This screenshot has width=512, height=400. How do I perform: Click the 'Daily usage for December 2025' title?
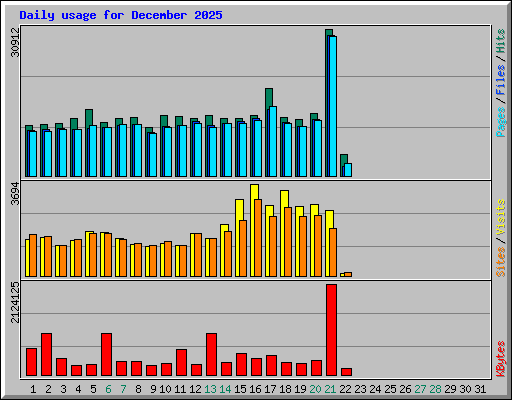pos(121,15)
